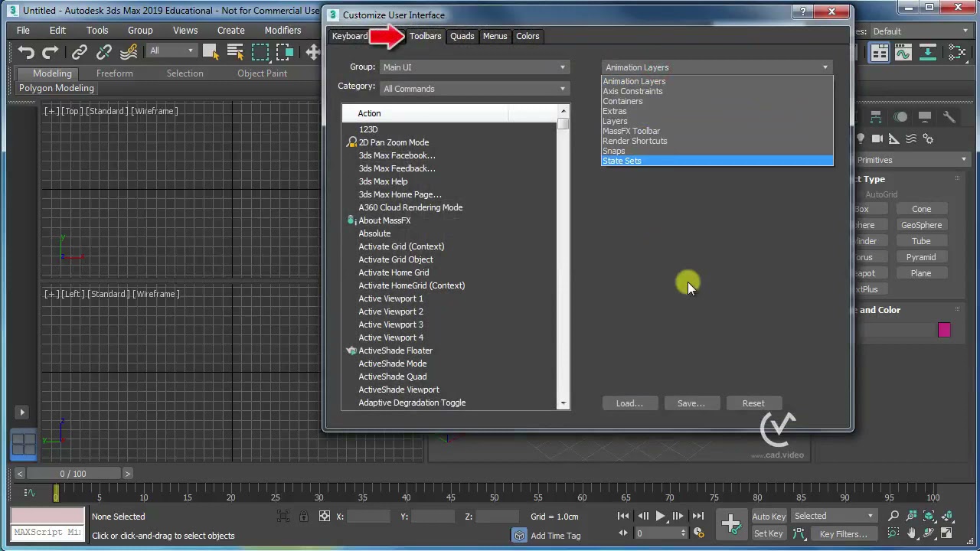
Task: Click the Zoom magnifier icon at bottom right
Action: tap(893, 515)
